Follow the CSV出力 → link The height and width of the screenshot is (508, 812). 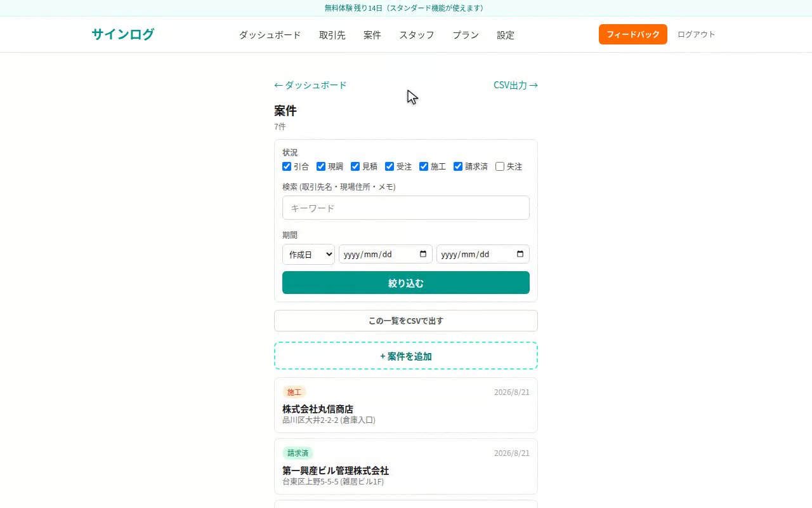pos(516,85)
